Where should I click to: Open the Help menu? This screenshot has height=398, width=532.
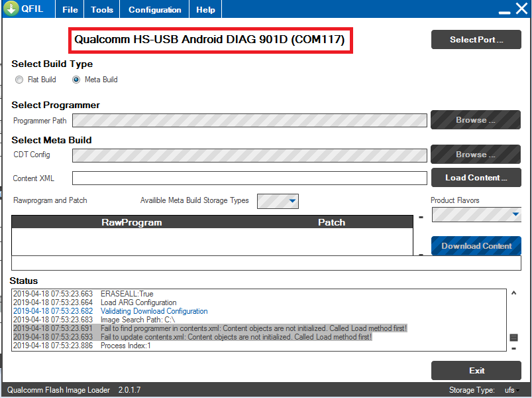click(x=205, y=10)
